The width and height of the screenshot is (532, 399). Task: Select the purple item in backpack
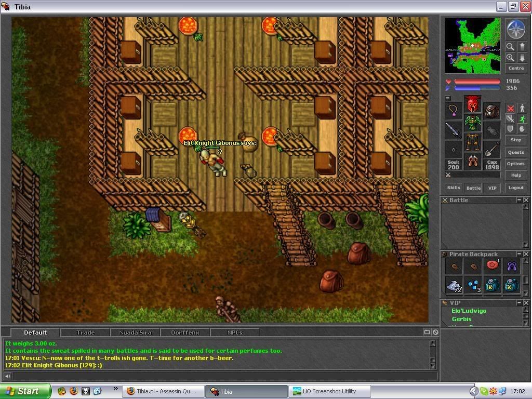tap(511, 267)
